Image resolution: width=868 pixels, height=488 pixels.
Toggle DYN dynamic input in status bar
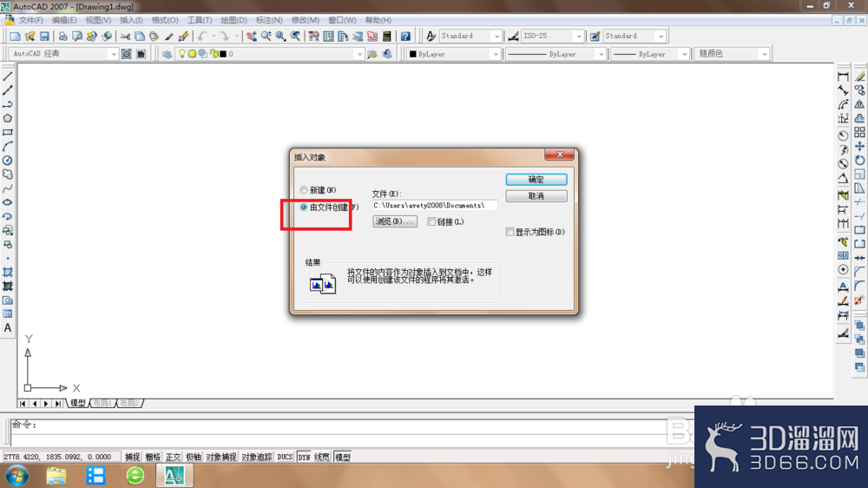pos(304,457)
